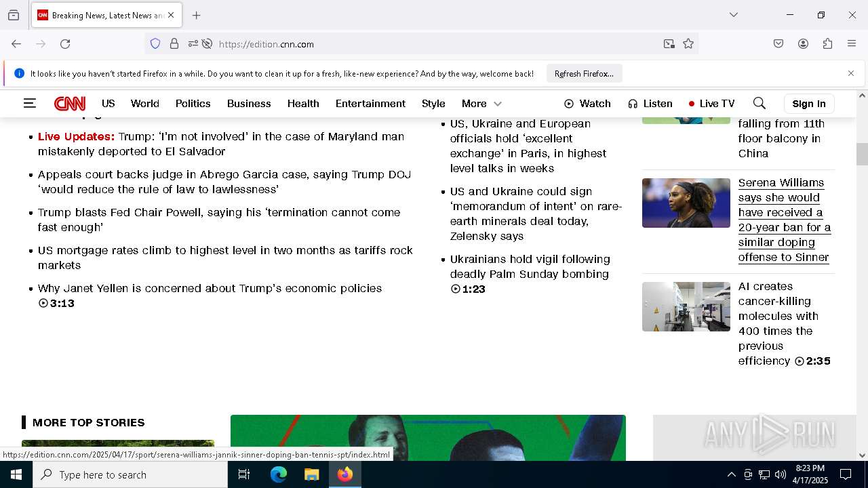Image resolution: width=868 pixels, height=488 pixels.
Task: Open US mortgage rates story
Action: (225, 258)
